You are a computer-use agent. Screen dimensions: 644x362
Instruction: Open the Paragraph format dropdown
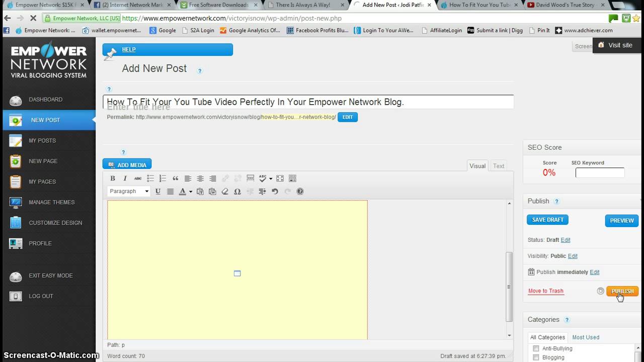[x=129, y=191]
